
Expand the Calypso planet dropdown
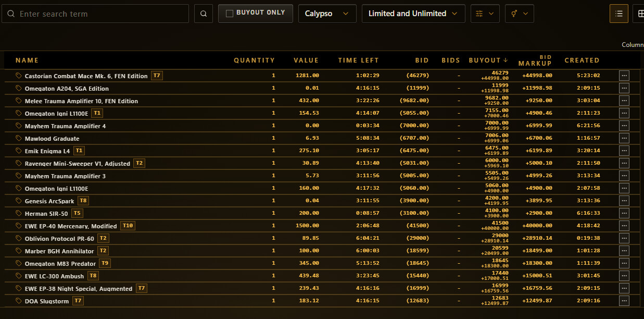[327, 14]
